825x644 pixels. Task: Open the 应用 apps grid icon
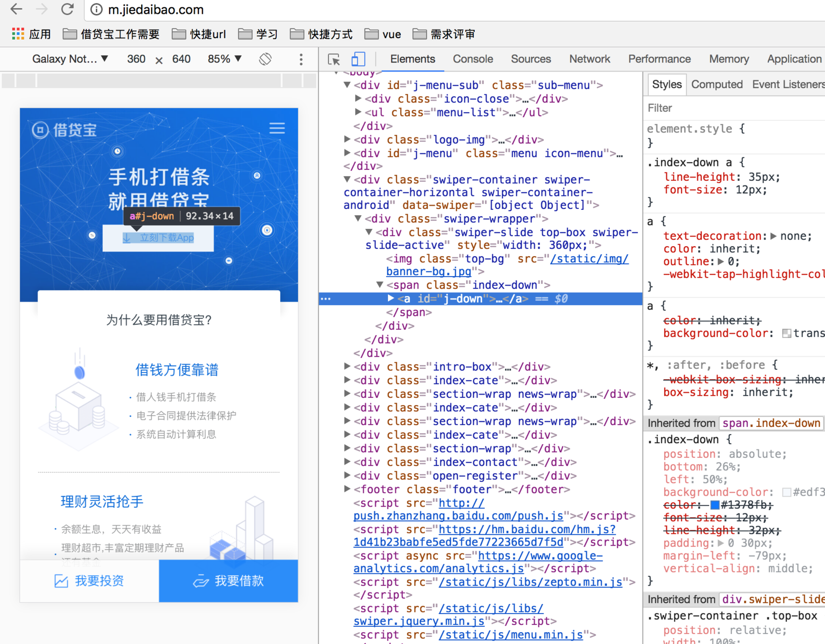click(x=18, y=34)
